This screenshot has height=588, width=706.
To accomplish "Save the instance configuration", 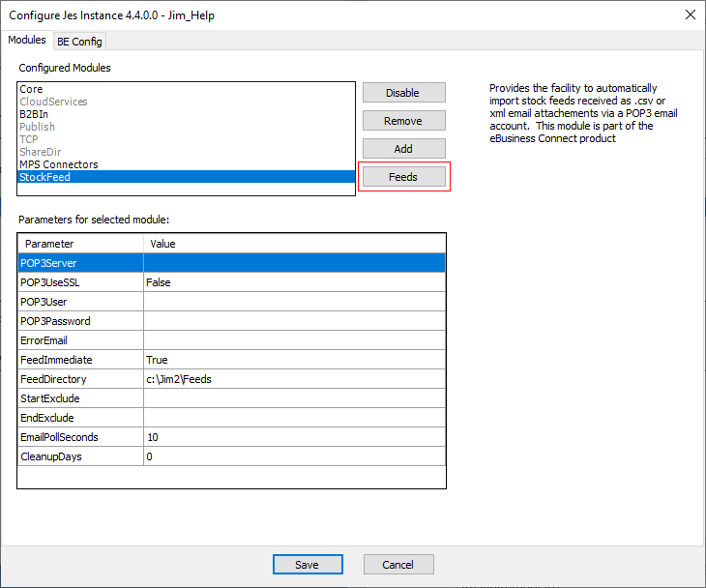I will coord(308,565).
